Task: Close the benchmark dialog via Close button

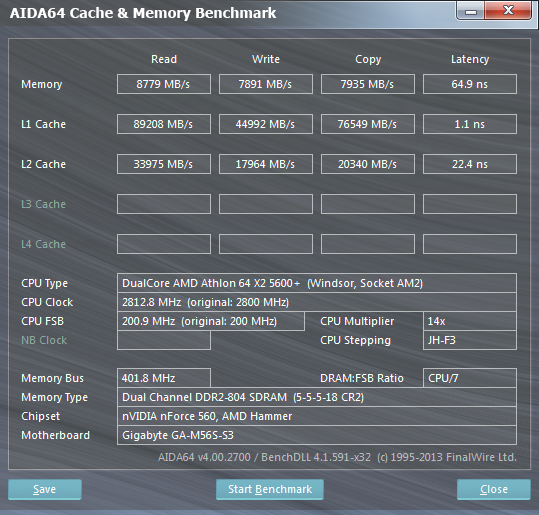Action: pos(494,489)
